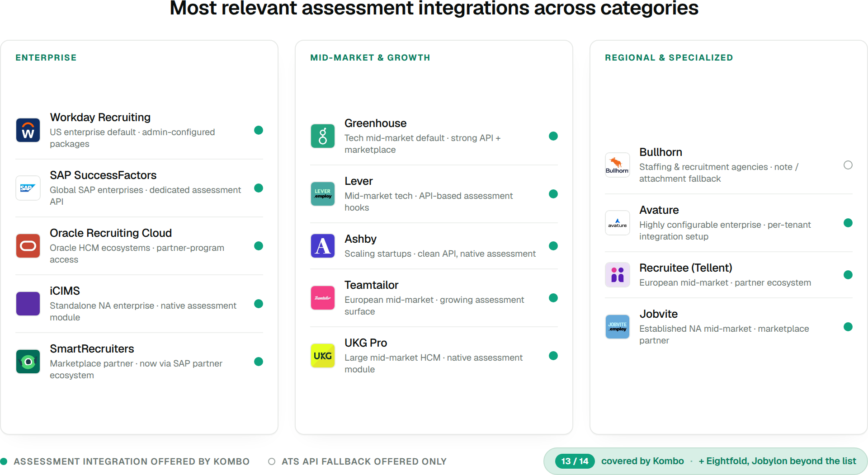Click 'Scaling startups · clean API' description
868x475 pixels.
pyautogui.click(x=440, y=254)
